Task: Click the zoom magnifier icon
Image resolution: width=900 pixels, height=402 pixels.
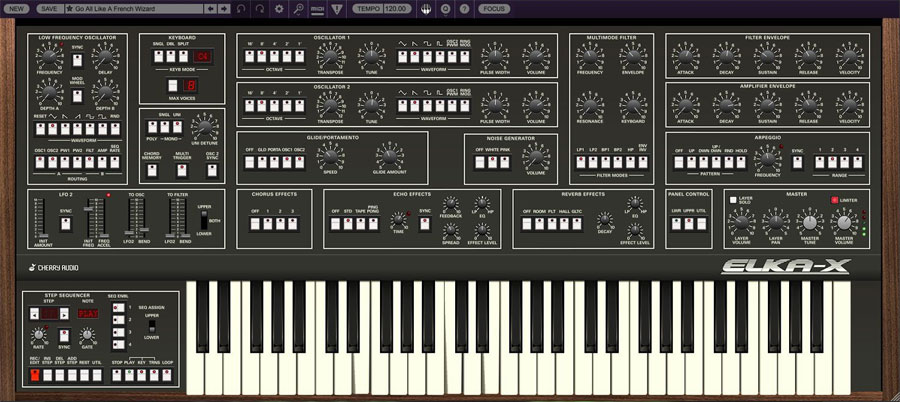Action: click(x=298, y=9)
